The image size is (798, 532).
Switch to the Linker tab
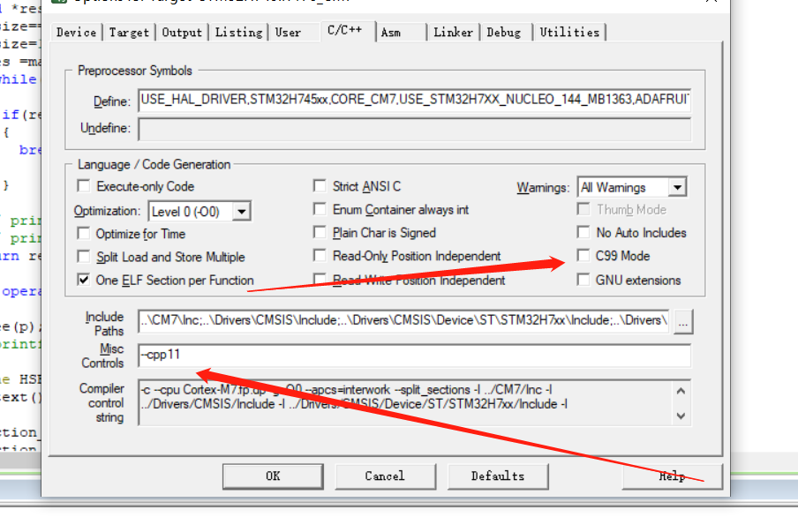[x=453, y=32]
